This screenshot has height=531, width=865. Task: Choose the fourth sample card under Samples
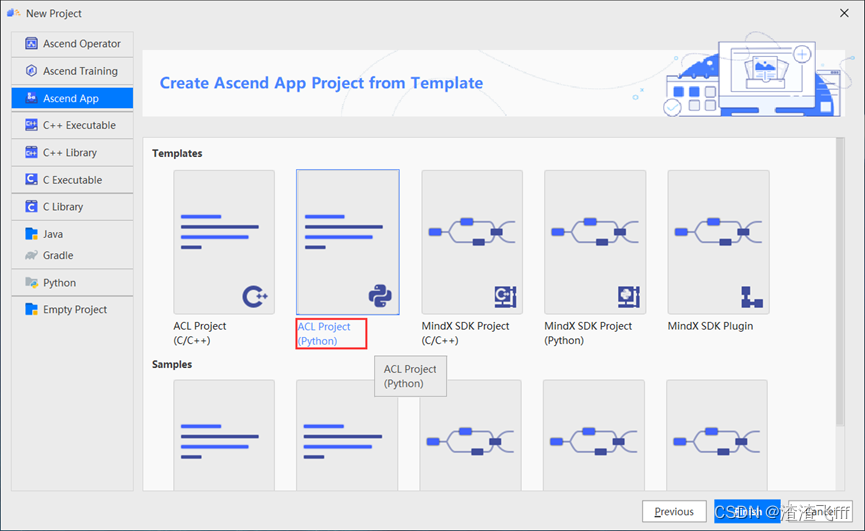click(594, 435)
